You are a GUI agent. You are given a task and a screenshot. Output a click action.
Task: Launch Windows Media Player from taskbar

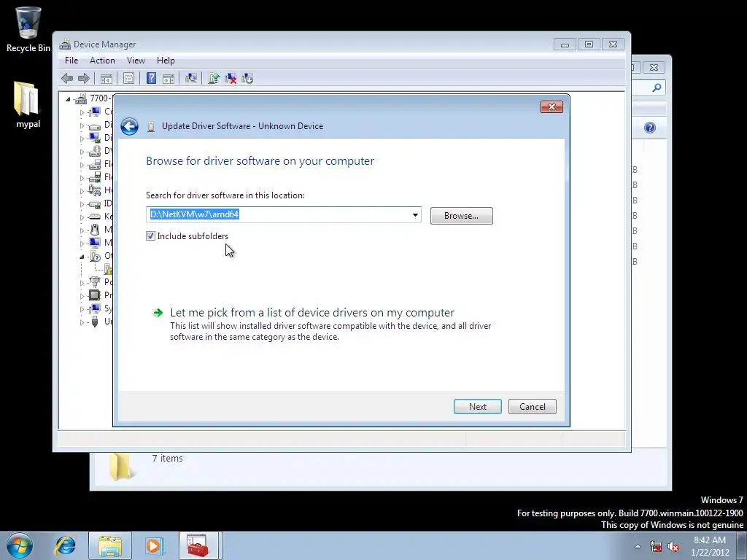click(154, 545)
